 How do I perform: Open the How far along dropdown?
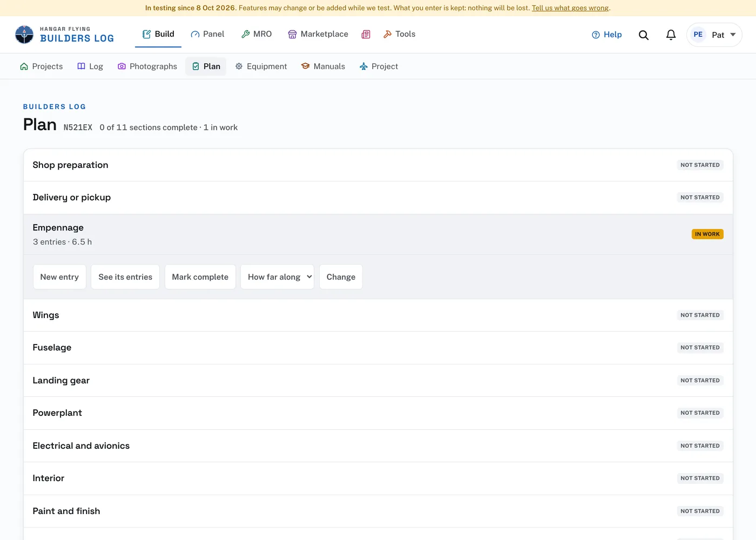click(x=277, y=277)
